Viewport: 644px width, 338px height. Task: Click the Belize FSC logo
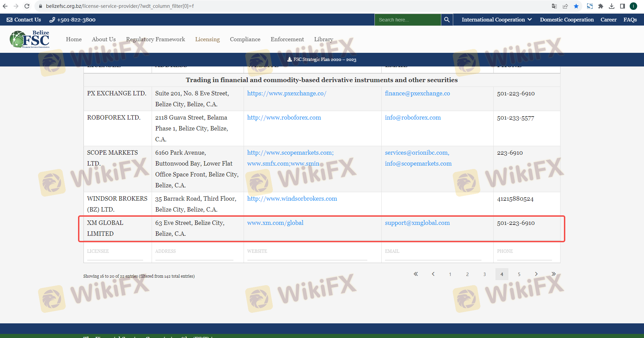tap(30, 39)
